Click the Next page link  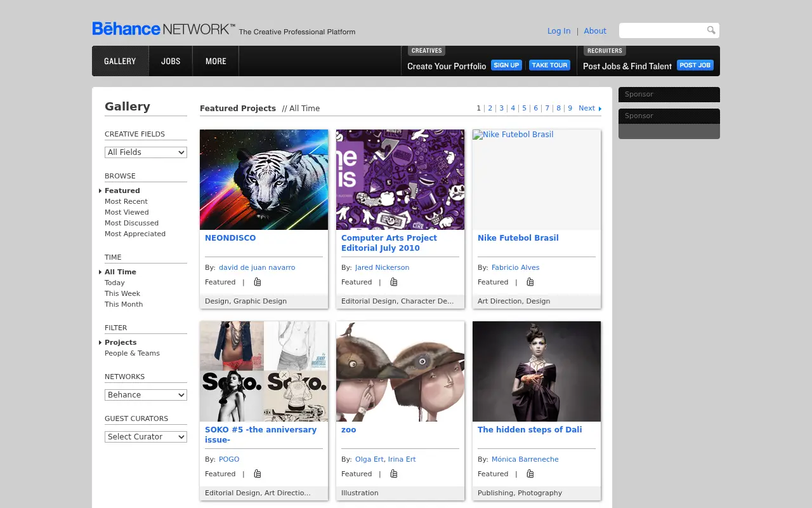point(587,108)
